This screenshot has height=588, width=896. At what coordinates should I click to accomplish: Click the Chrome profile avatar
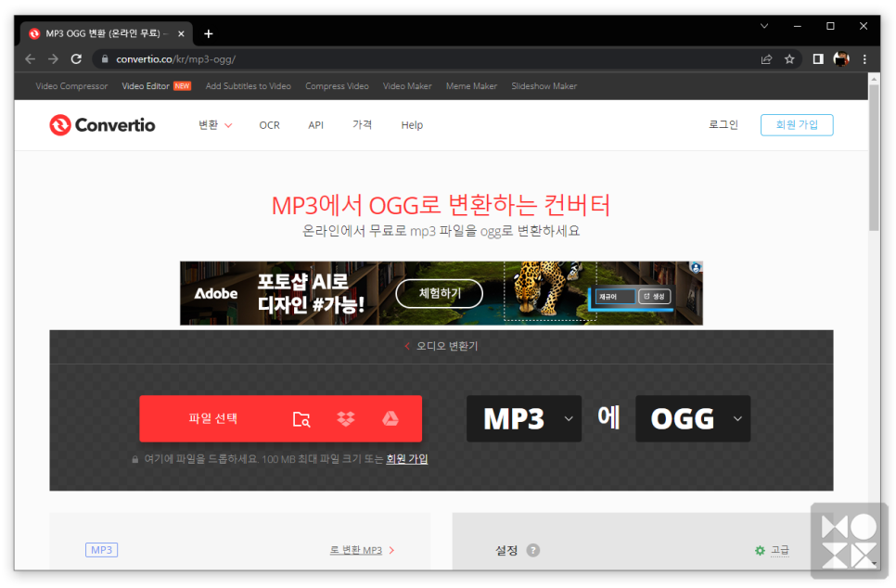coord(841,58)
